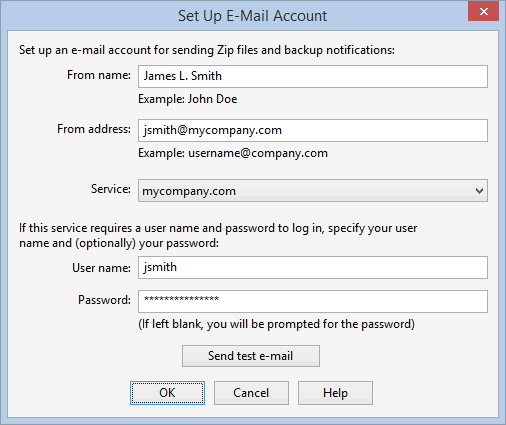Cancel the e-mail account setup
The height and width of the screenshot is (425, 506).
tap(251, 393)
